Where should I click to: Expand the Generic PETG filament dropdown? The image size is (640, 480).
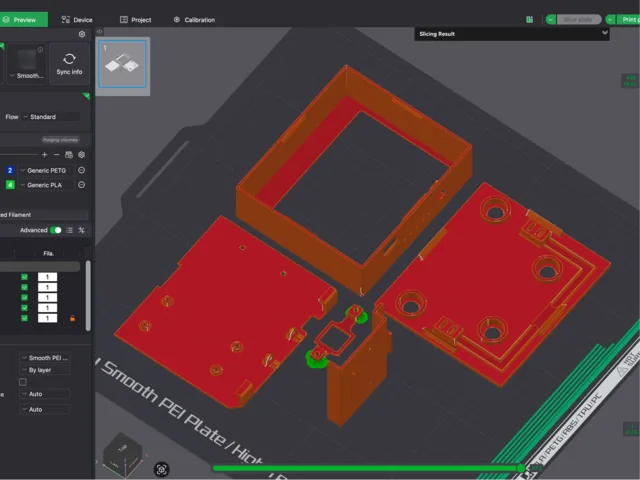pos(47,171)
